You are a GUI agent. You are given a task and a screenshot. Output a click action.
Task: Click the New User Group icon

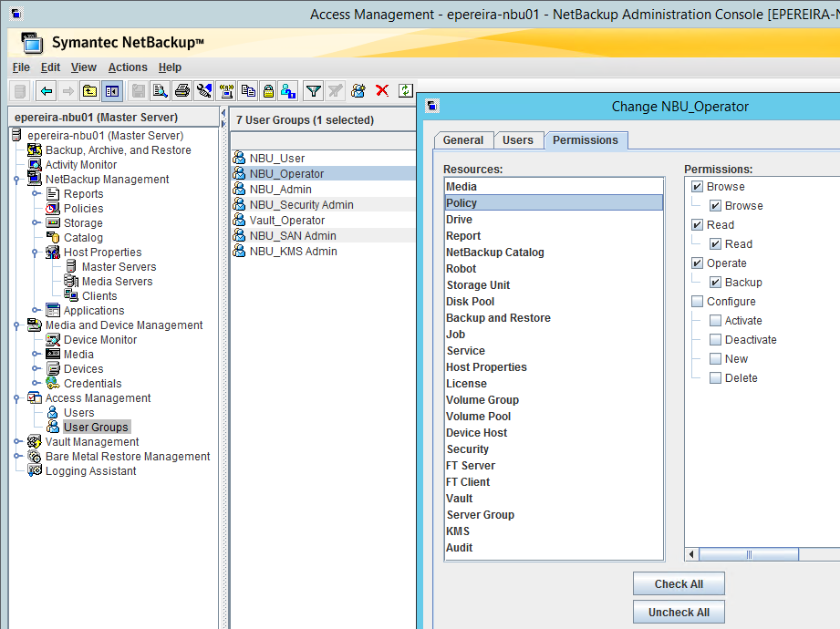(x=358, y=91)
